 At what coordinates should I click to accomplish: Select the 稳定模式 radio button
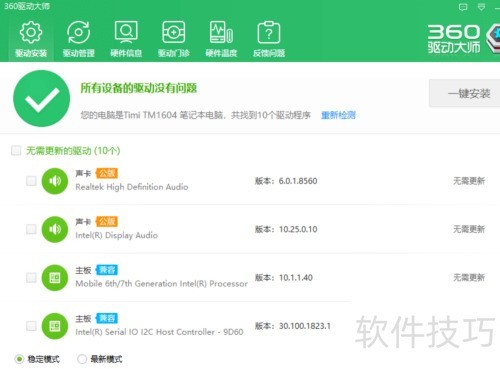pos(19,359)
